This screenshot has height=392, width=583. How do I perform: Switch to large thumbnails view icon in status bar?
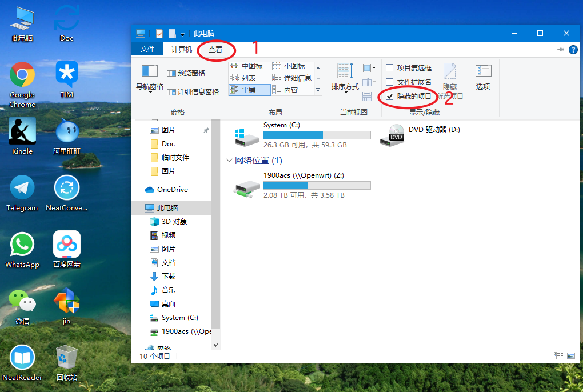[x=571, y=355]
